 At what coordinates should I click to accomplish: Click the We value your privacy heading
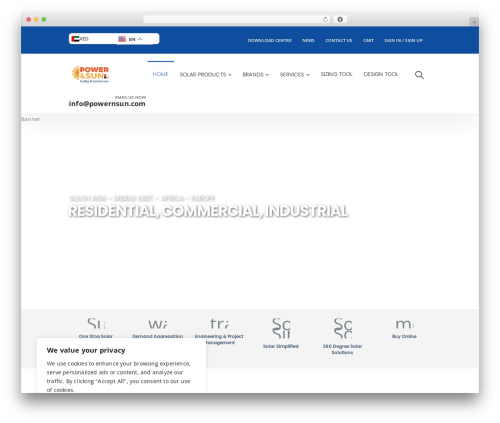point(86,350)
